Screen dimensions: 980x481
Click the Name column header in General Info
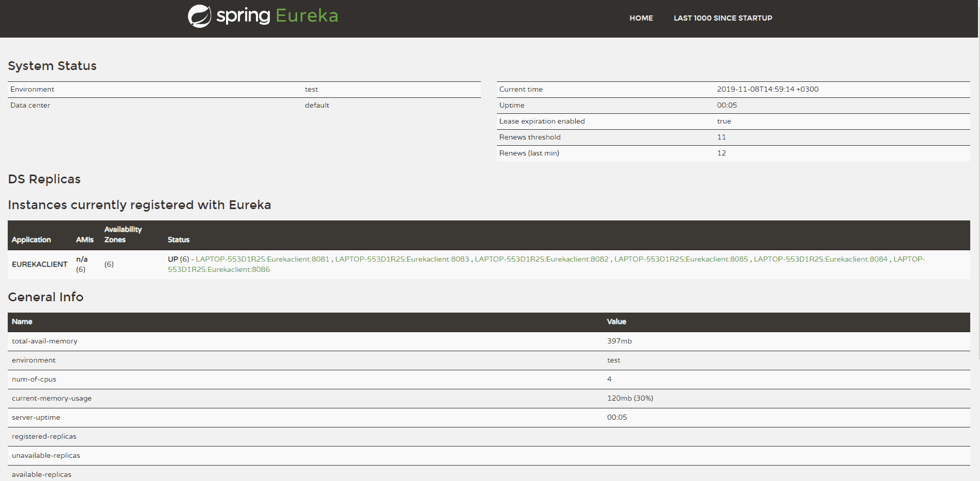coord(22,321)
